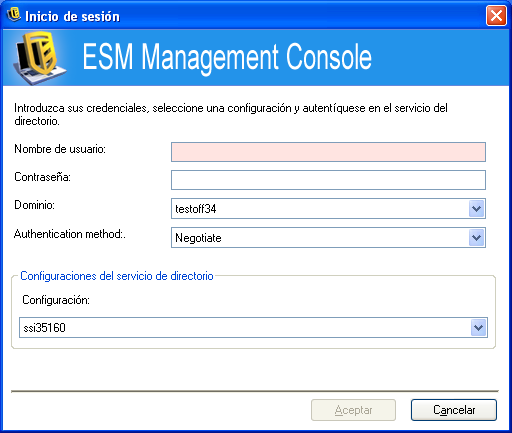Screen dimensions: 512x433
Task: Click the Configuración label
Action: click(56, 300)
